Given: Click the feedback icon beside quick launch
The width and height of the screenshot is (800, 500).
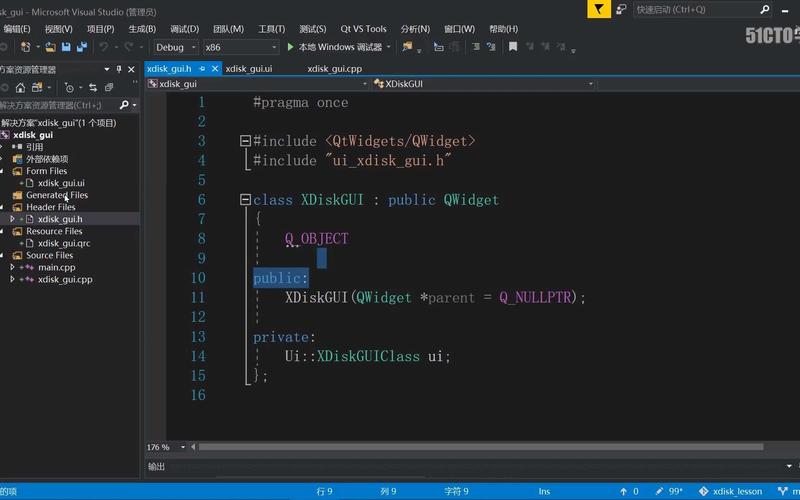Looking at the screenshot, I should click(x=621, y=9).
